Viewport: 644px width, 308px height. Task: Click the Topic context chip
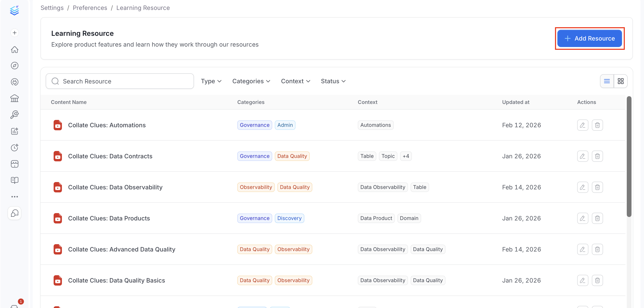(x=388, y=156)
